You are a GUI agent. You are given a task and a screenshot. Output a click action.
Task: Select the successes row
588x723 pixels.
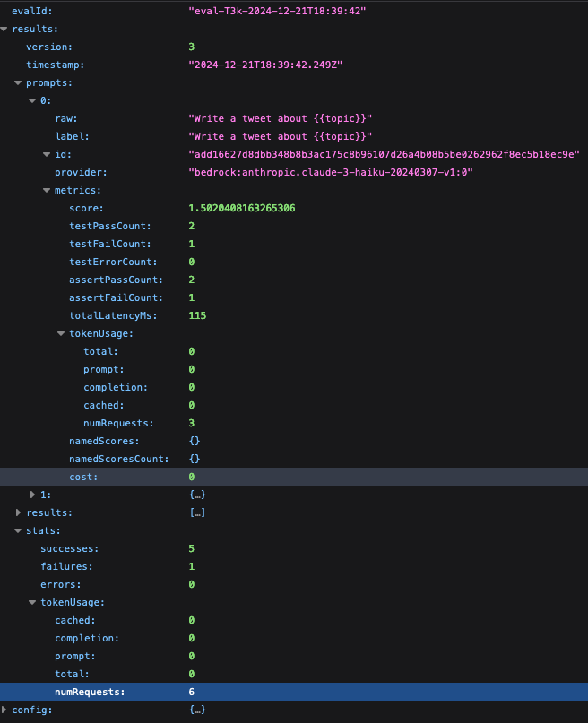pos(294,548)
